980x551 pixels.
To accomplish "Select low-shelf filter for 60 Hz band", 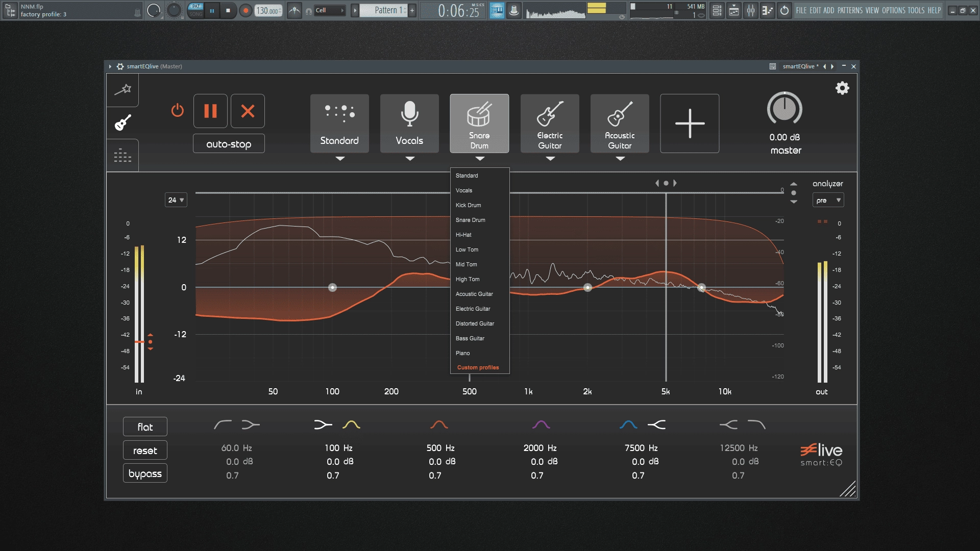I will coord(251,424).
